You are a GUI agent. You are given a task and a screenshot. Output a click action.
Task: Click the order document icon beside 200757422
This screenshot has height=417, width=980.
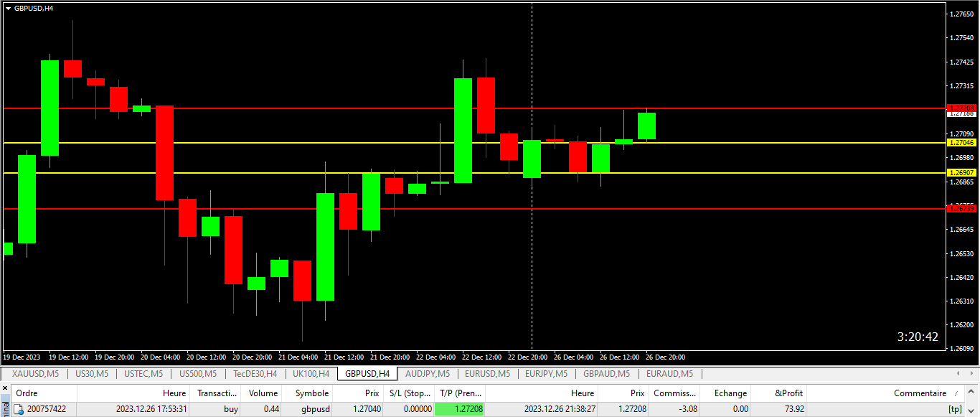click(x=19, y=409)
